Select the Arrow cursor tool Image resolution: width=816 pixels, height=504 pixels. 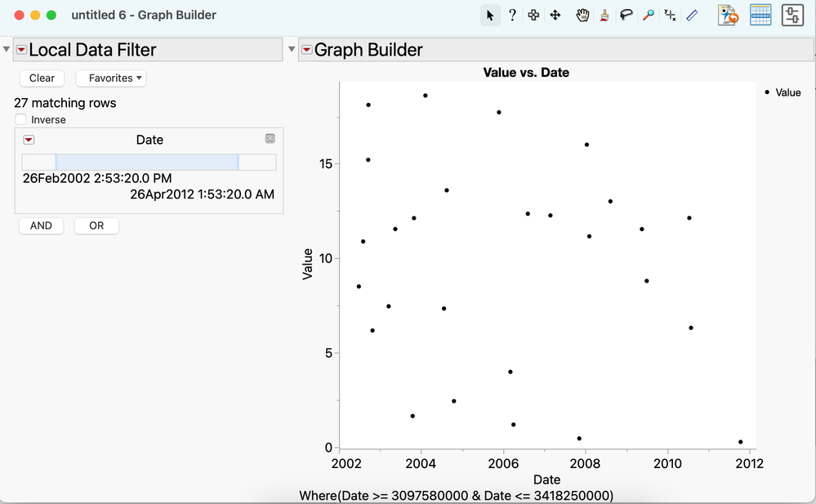(490, 15)
